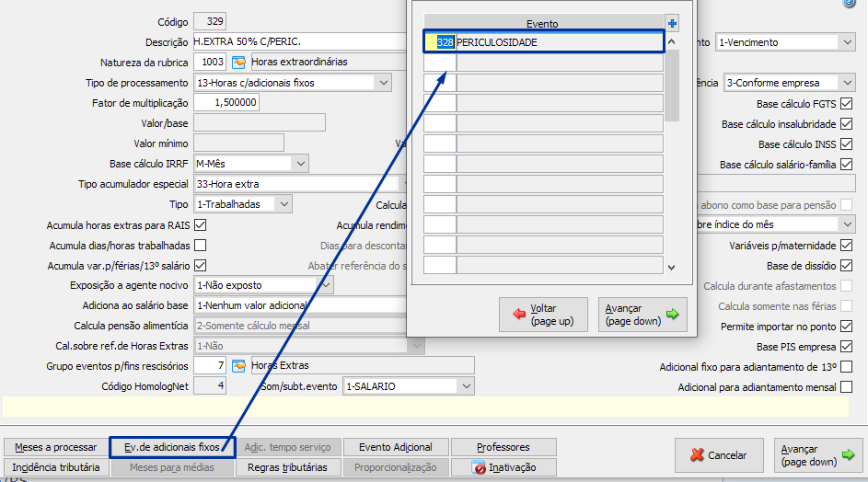This screenshot has height=482, width=868.
Task: Click the Código HomologNet field
Action: click(210, 385)
